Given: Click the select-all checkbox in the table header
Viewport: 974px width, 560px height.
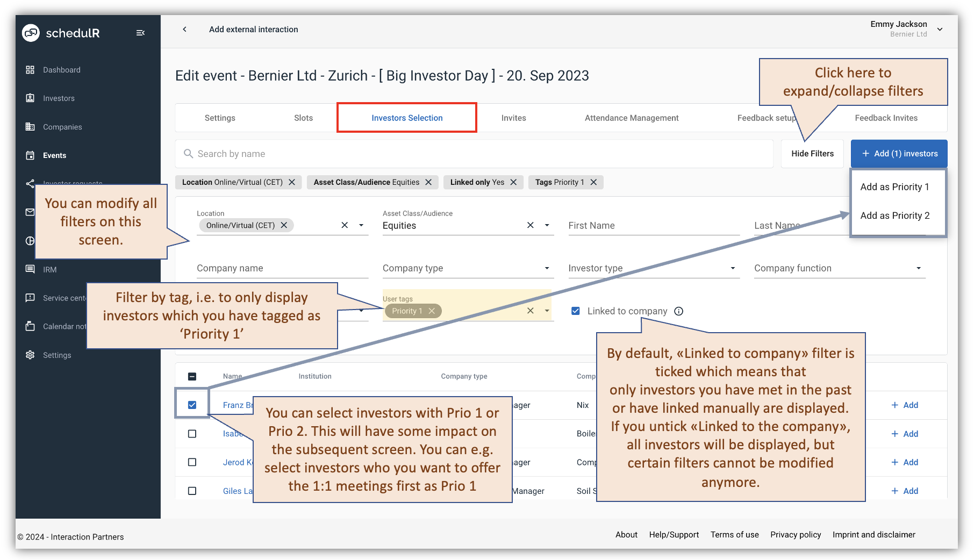Looking at the screenshot, I should 191,376.
